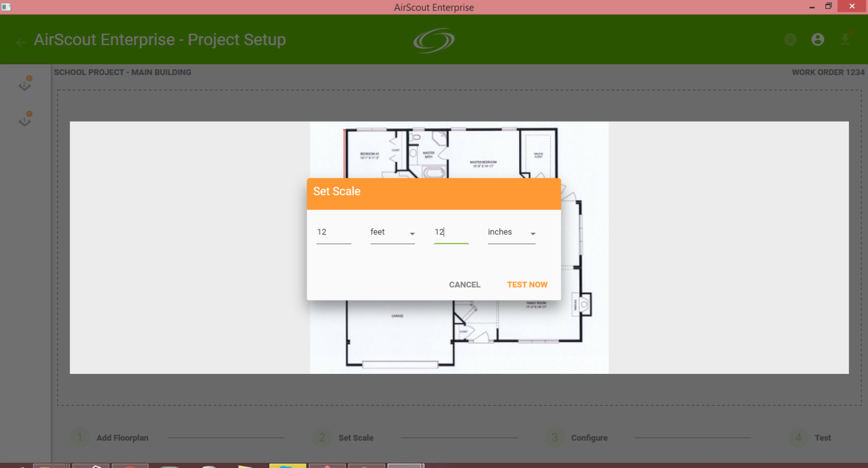Click the second value field next to inches
Screen dimensions: 868x468
point(451,232)
